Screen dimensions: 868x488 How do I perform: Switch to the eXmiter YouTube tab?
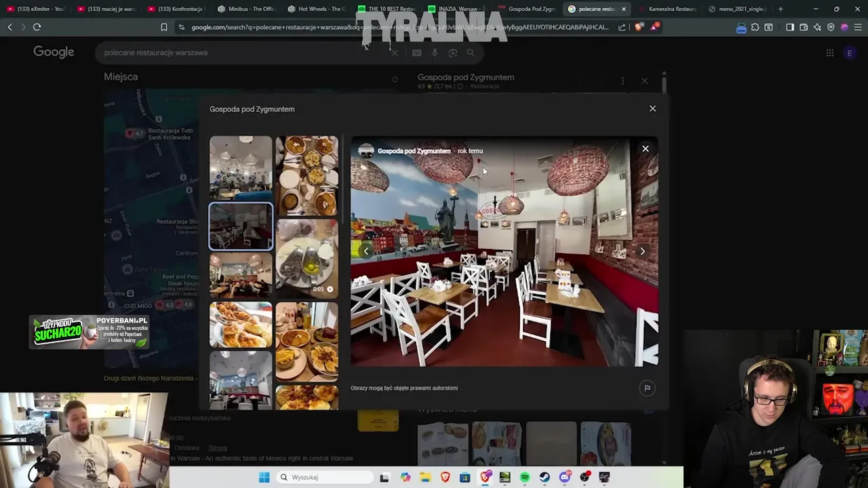point(35,9)
